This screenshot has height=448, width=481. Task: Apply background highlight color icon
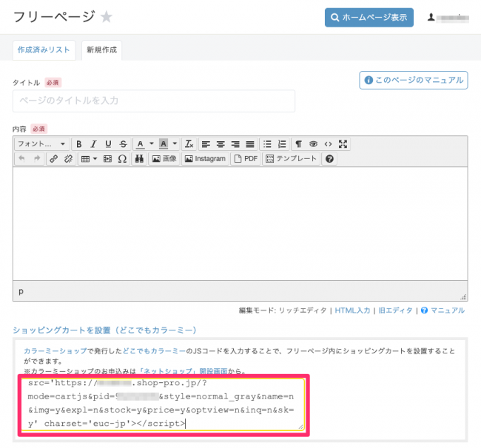click(x=164, y=144)
